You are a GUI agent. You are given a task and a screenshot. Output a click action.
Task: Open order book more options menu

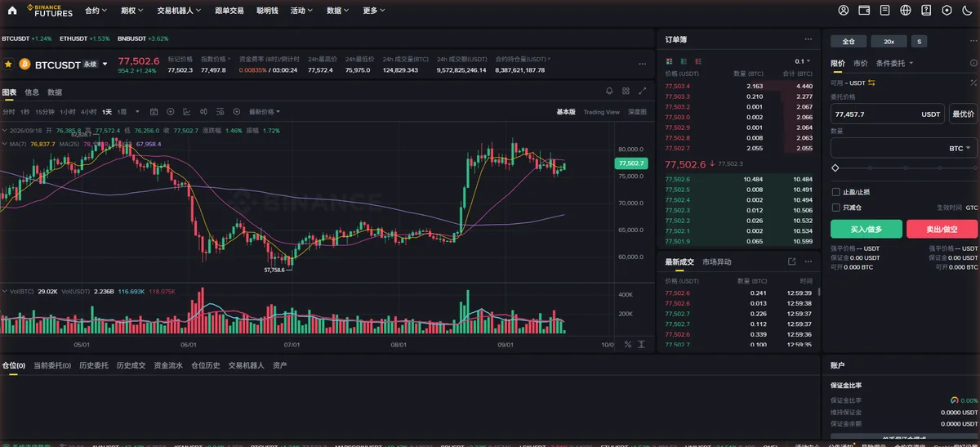(x=808, y=39)
